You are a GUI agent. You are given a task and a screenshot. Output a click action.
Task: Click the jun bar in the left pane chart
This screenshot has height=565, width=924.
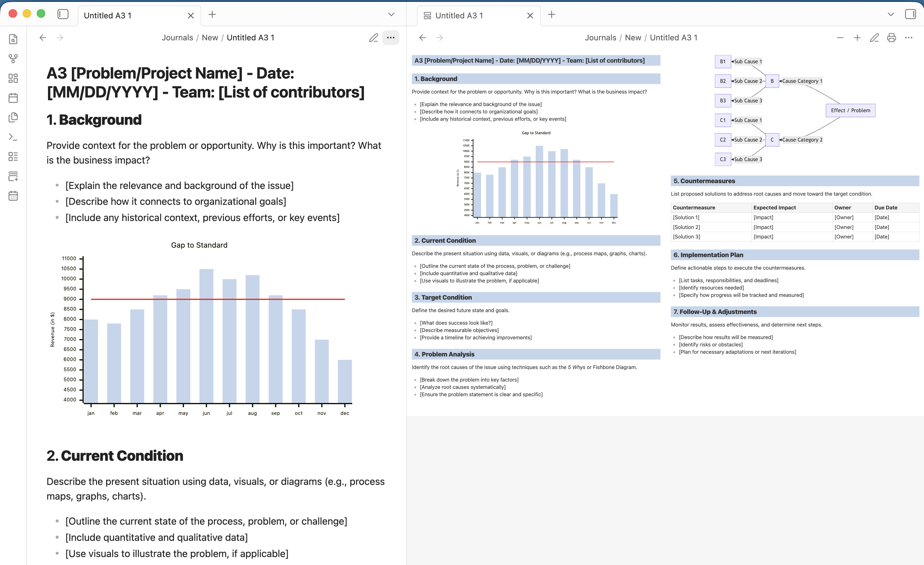point(206,336)
